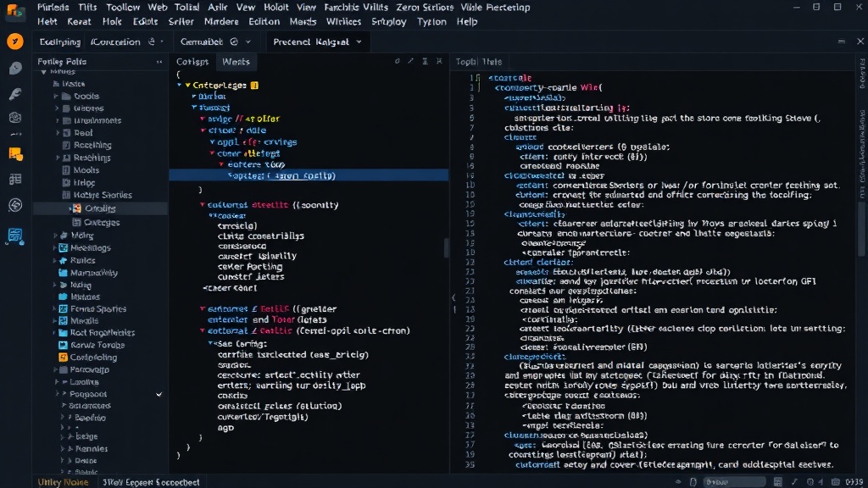The image size is (868, 488).
Task: Expand the Looofirs tree node
Action: [x=57, y=382]
